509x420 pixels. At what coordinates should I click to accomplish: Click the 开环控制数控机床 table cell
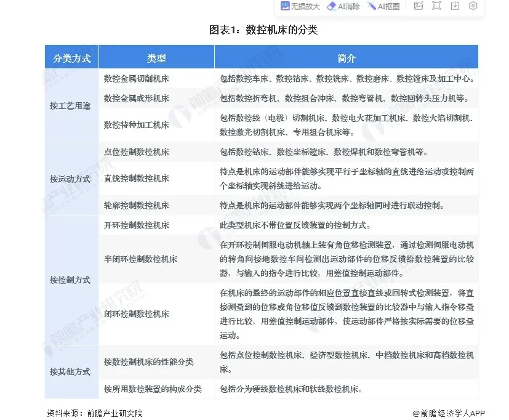(135, 225)
